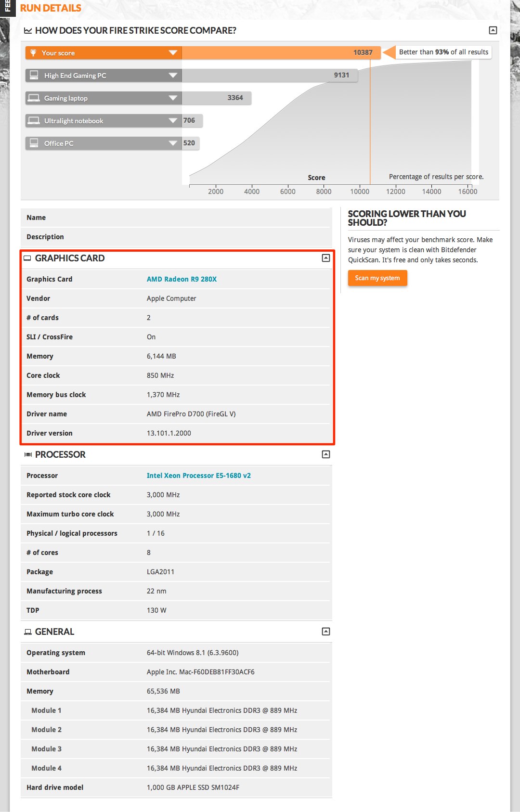Click the Description field row
Image resolution: width=520 pixels, height=812 pixels.
(176, 237)
